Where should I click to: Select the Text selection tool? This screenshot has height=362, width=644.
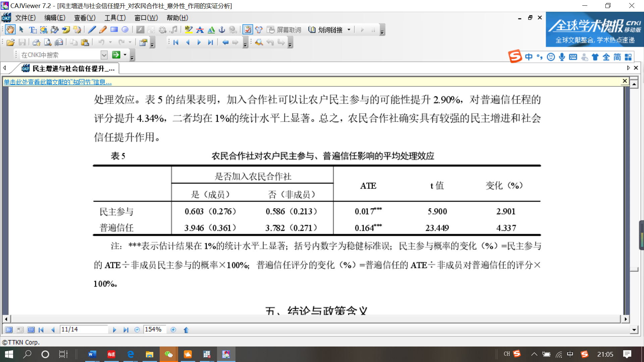pyautogui.click(x=33, y=30)
